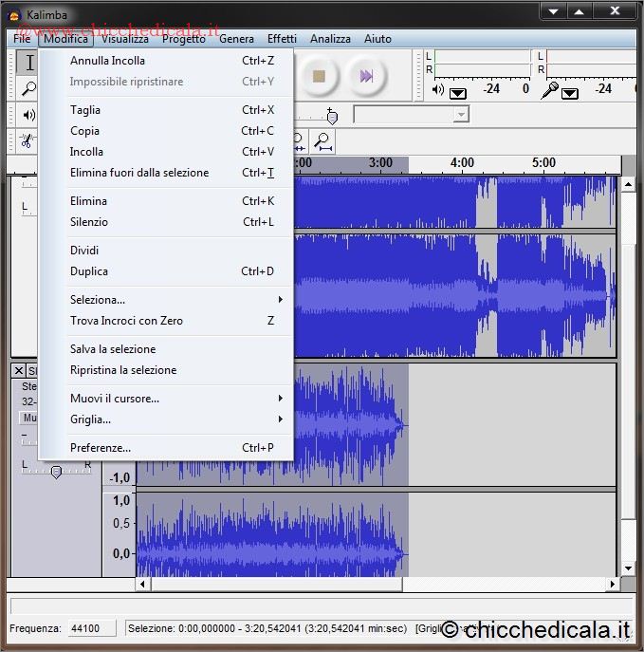The height and width of the screenshot is (652, 644).
Task: Click the speaker output meter icon
Action: click(x=437, y=90)
